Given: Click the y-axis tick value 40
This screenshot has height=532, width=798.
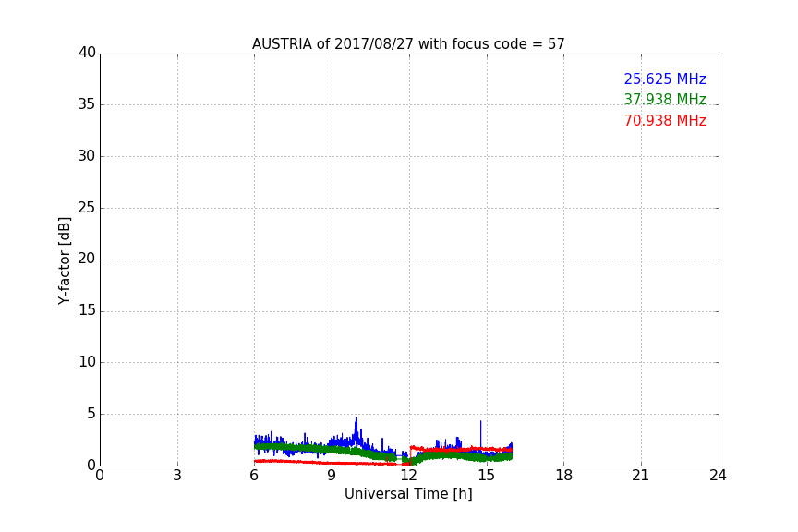Looking at the screenshot, I should 87,53.
